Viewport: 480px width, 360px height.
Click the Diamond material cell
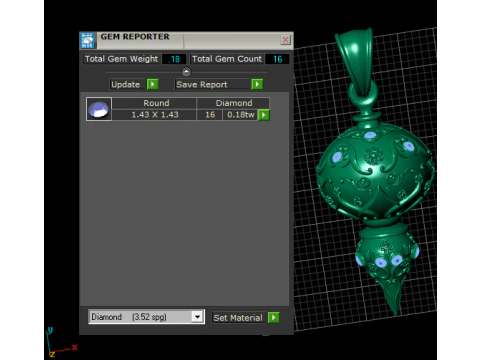(233, 103)
